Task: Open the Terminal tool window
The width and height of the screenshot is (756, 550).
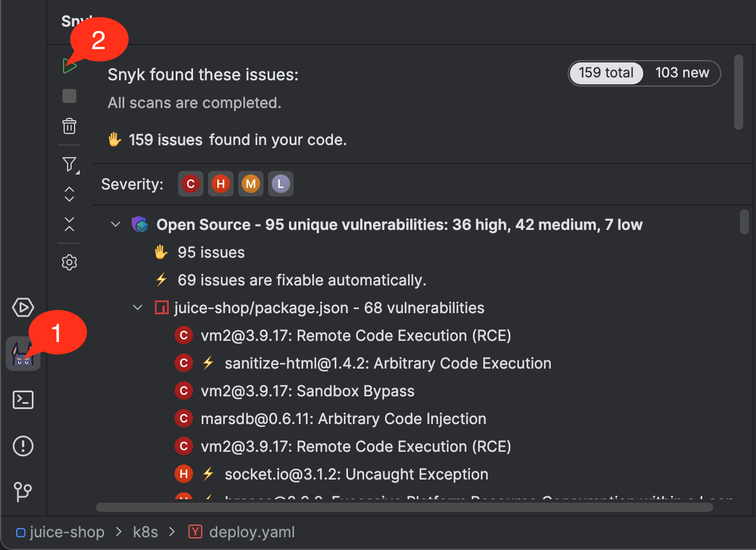Action: (x=23, y=399)
